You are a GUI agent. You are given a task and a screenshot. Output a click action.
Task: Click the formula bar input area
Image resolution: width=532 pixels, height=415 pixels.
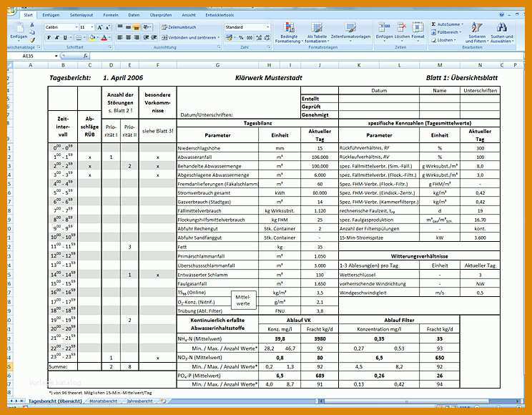[305, 56]
